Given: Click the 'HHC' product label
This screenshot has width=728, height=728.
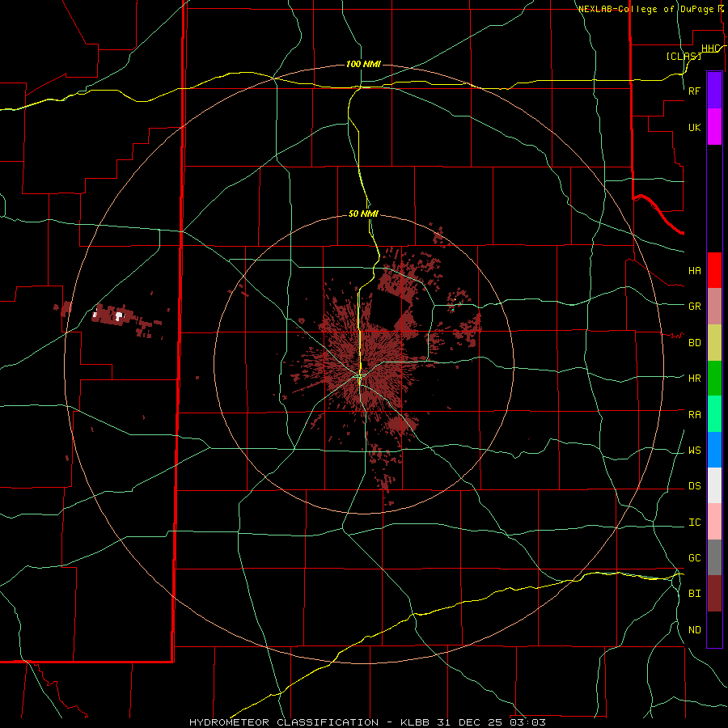Looking at the screenshot, I should (711, 49).
